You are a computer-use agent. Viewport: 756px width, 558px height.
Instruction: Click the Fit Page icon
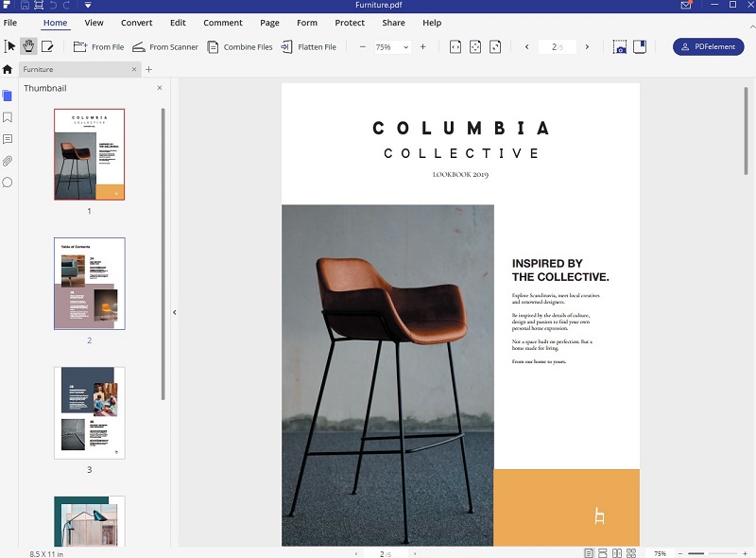475,46
